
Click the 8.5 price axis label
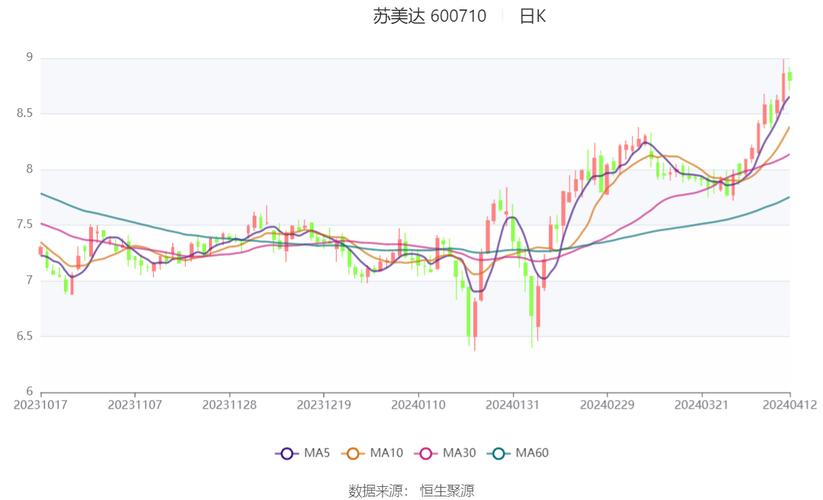(24, 114)
